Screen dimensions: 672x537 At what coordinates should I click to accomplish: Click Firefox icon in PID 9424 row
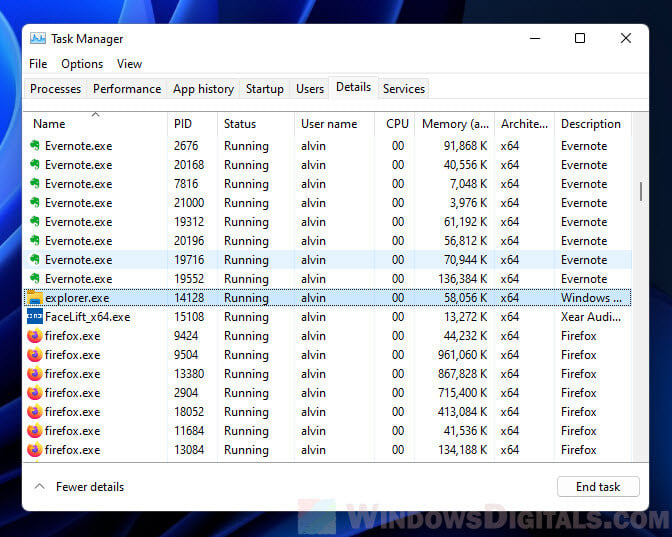click(35, 336)
